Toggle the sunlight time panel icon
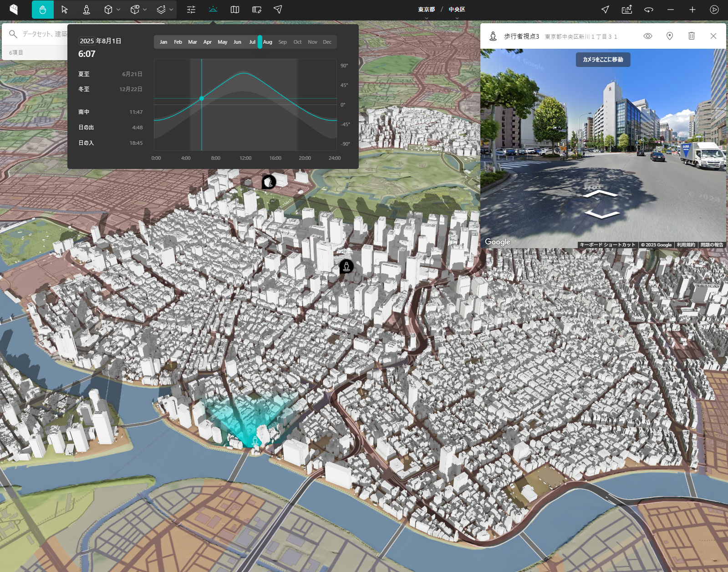 (213, 10)
